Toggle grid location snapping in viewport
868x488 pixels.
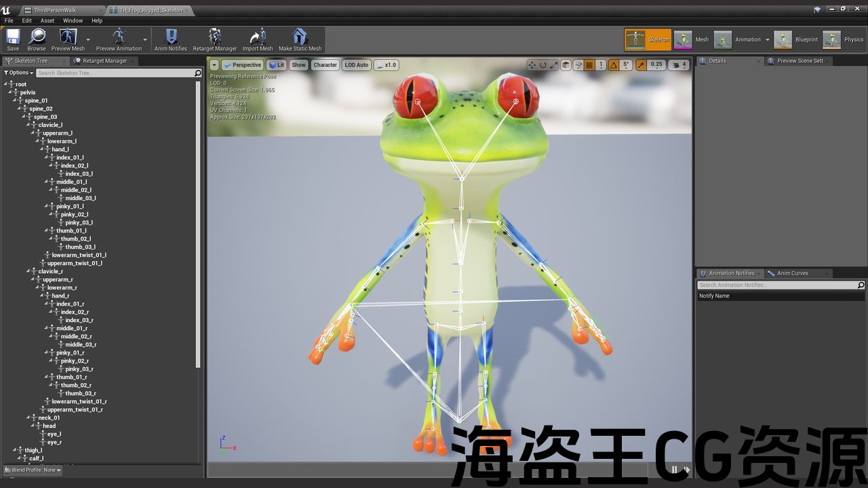click(x=589, y=65)
